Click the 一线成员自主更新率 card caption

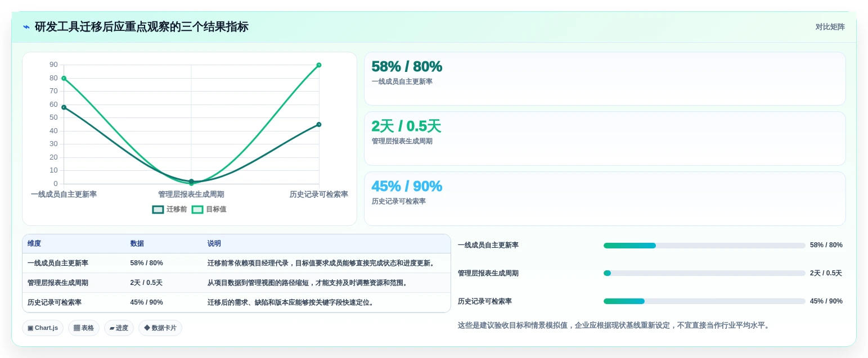(402, 81)
